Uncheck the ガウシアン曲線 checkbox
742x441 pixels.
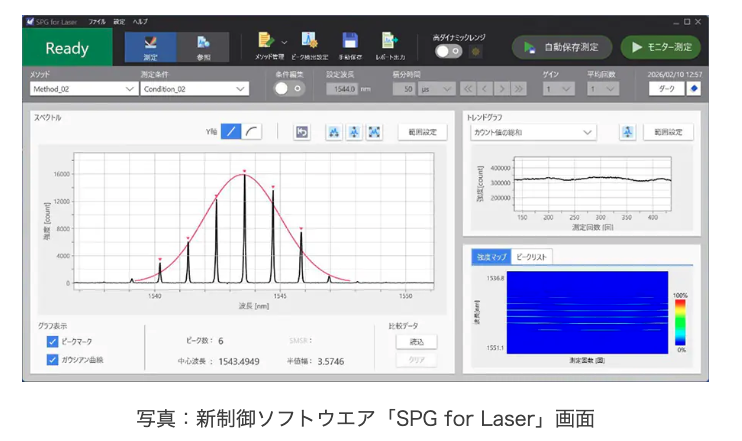pos(53,359)
